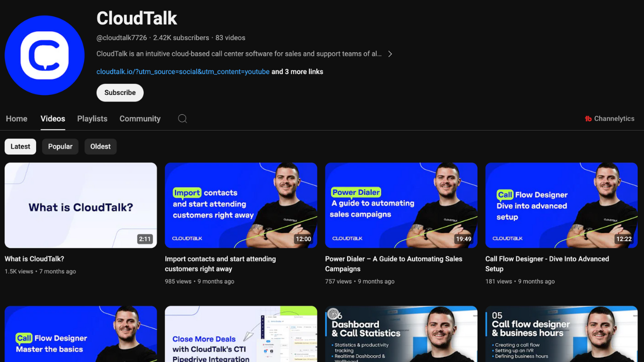Click the Channelytics extension link

pyautogui.click(x=609, y=119)
